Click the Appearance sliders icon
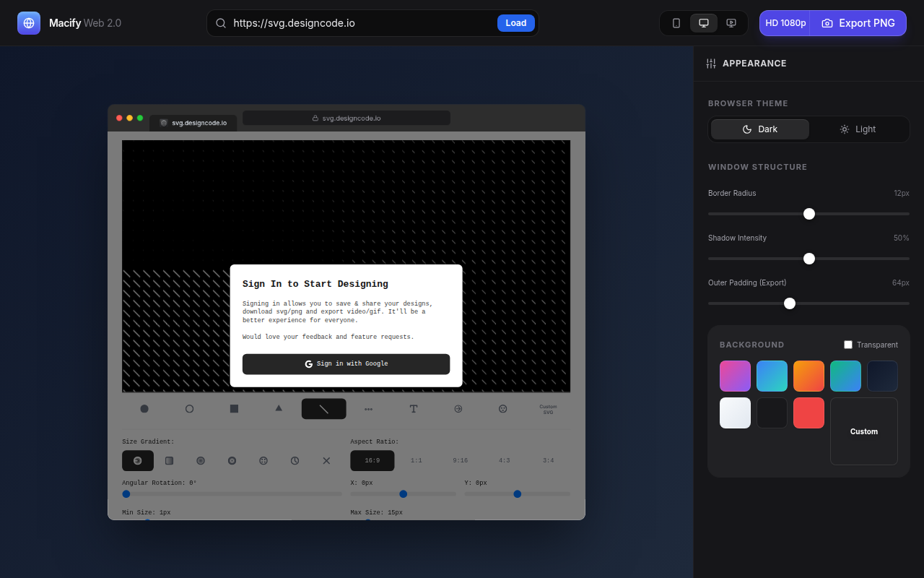Image resolution: width=924 pixels, height=578 pixels. click(x=711, y=64)
